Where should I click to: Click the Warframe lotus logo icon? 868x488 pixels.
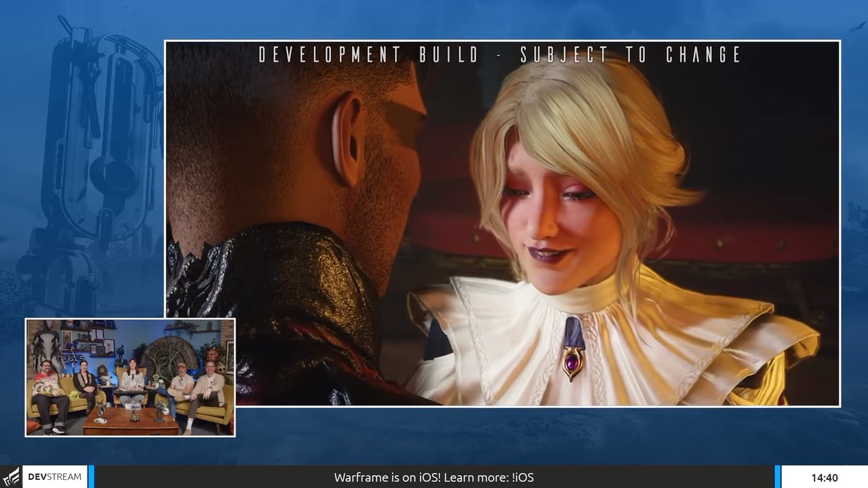[x=10, y=476]
